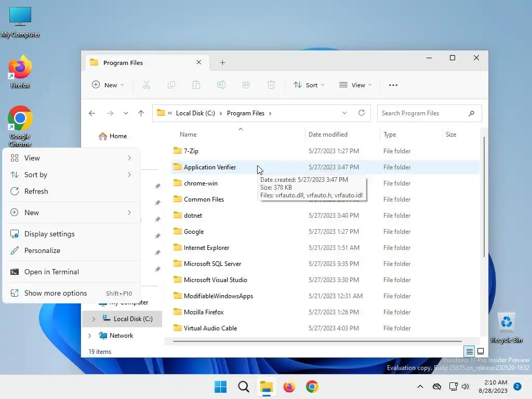
Task: Select the Recycle Bin desktop icon
Action: [x=506, y=328]
